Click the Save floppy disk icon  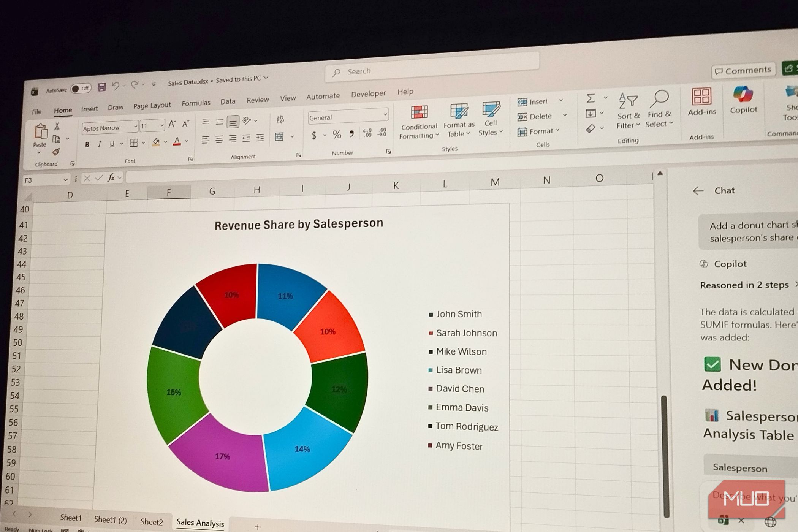(x=101, y=87)
